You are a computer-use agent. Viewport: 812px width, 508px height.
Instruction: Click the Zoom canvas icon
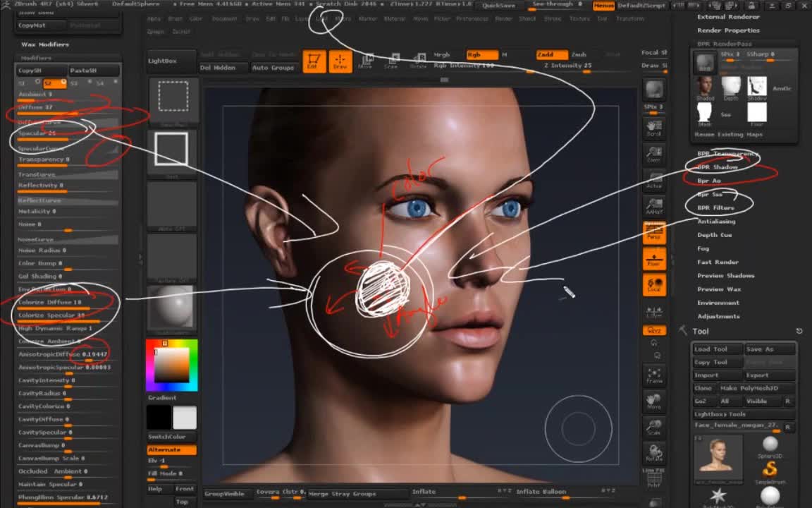point(654,154)
